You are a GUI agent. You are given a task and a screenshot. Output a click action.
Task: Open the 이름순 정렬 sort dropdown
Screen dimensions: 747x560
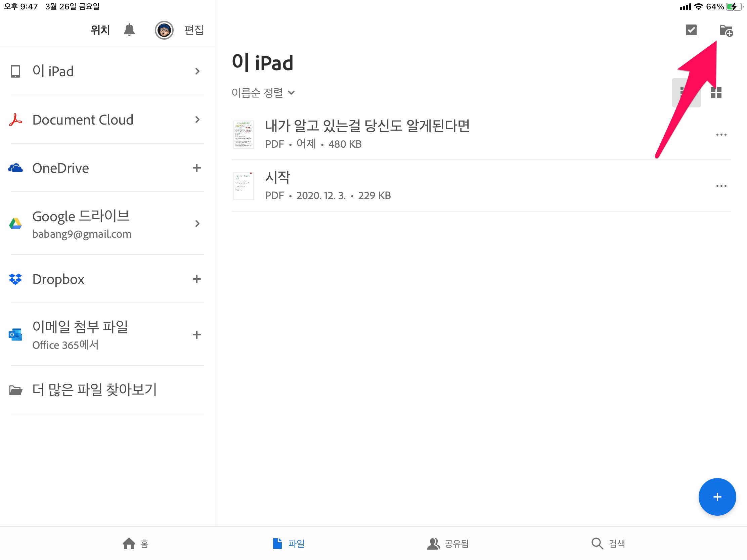[263, 92]
